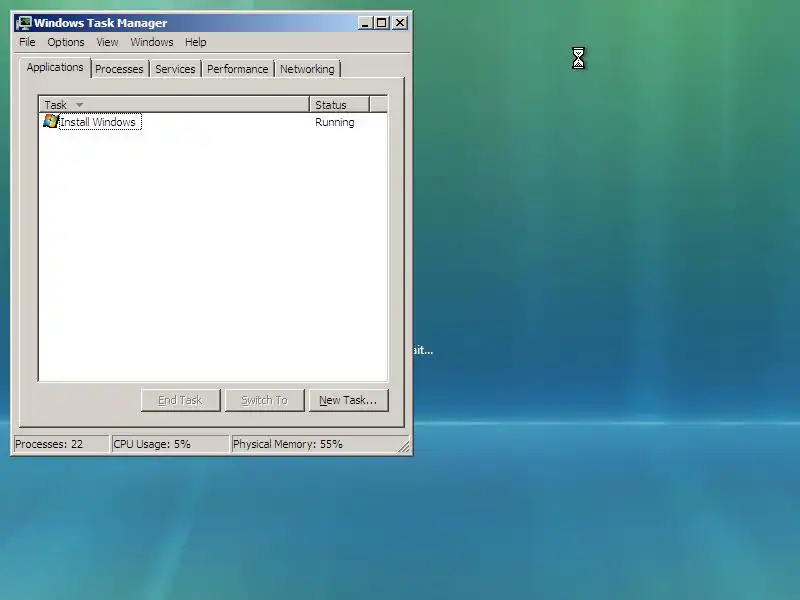Click the Processes: 22 status entry

61,444
